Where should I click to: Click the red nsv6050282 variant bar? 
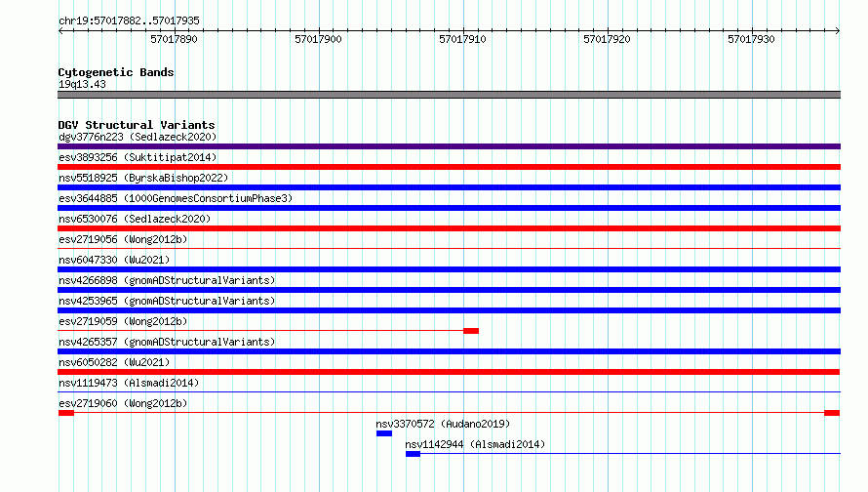449,372
